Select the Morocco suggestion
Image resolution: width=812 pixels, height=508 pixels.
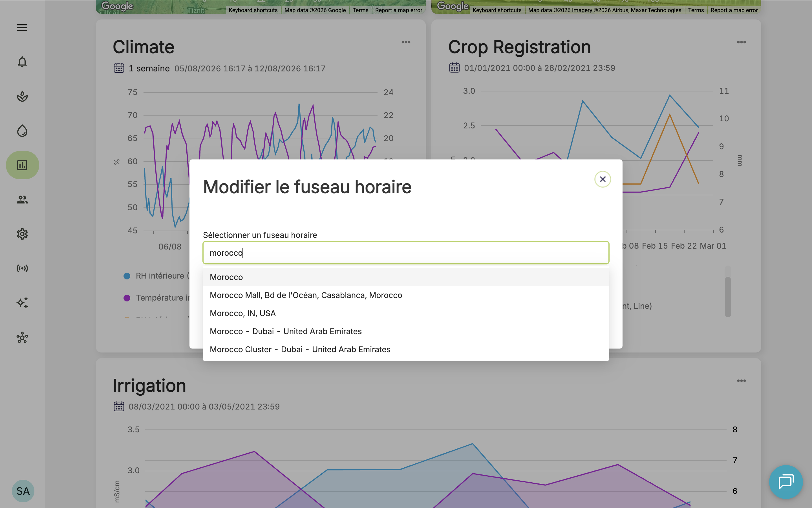coord(406,277)
